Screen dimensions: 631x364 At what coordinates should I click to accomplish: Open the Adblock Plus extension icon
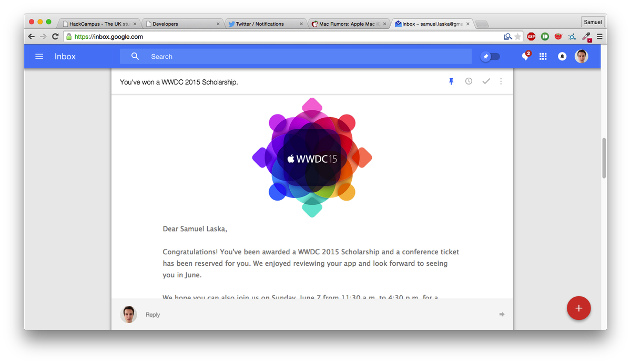(x=531, y=37)
